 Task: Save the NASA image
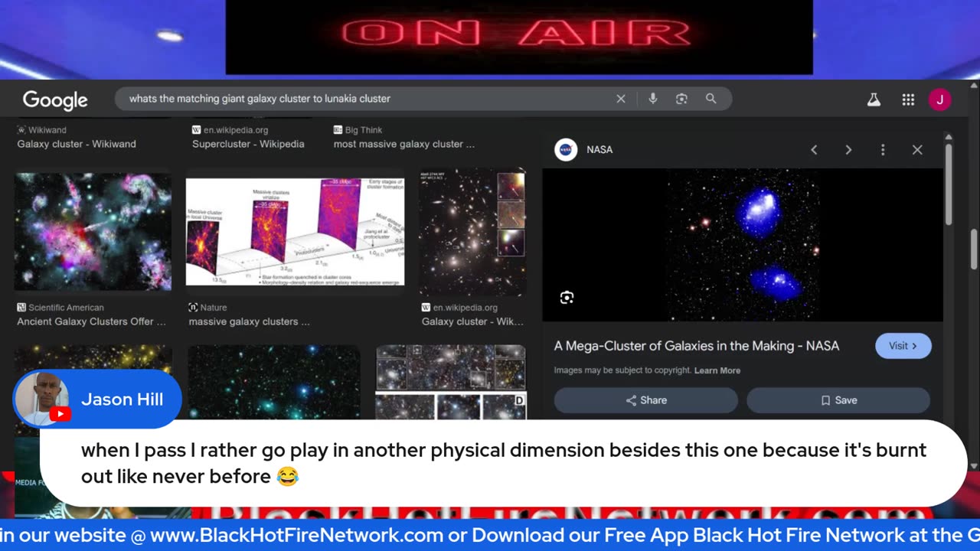[838, 400]
